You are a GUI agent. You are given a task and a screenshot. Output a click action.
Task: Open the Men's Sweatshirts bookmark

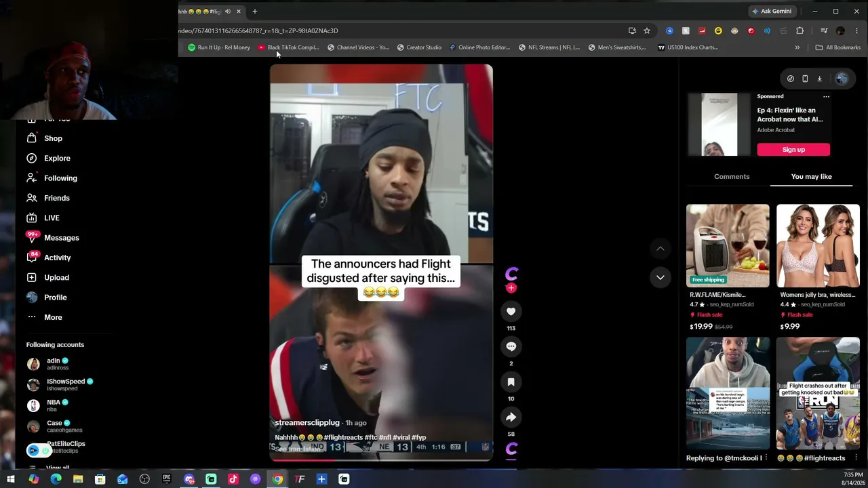[x=617, y=47]
